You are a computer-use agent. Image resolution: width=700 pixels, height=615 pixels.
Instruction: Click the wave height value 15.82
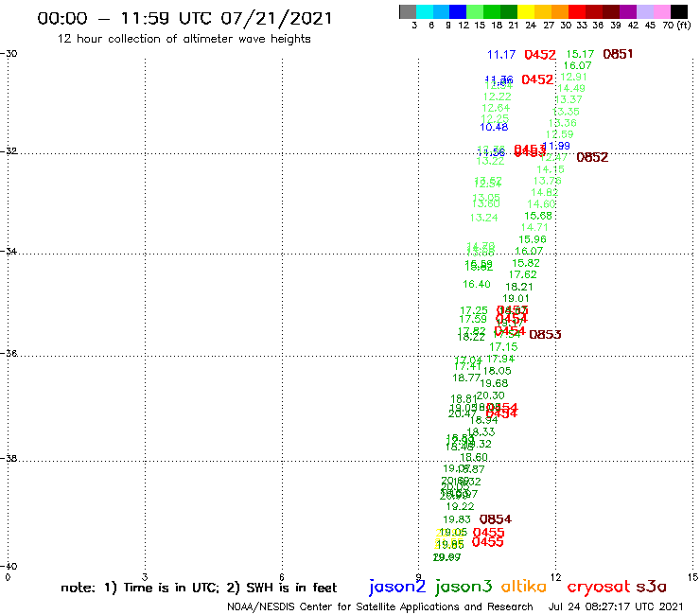526,263
